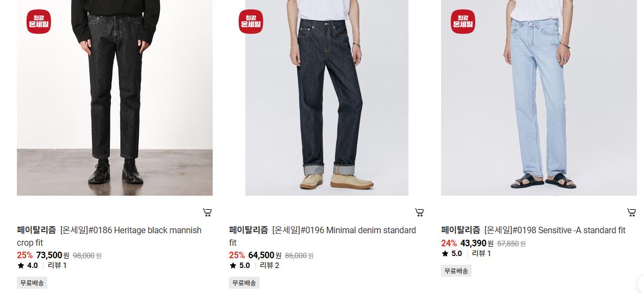Open #0186 Heritage black mannish crop fit title
The width and height of the screenshot is (644, 293).
[x=131, y=236]
